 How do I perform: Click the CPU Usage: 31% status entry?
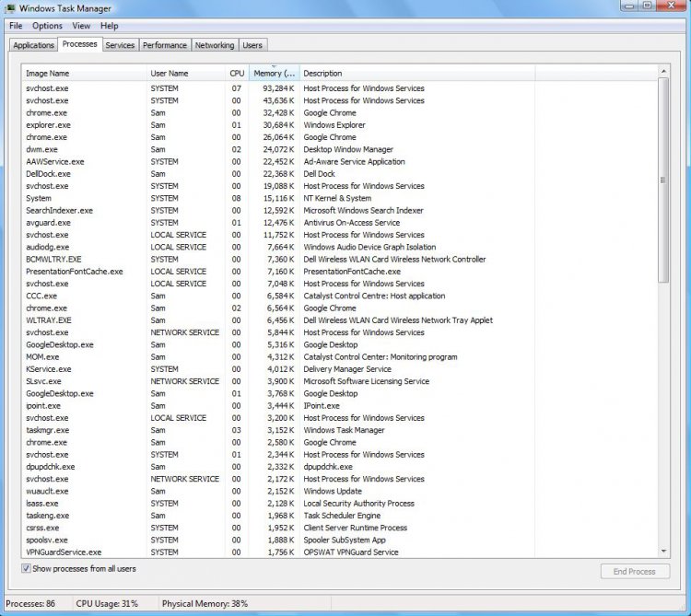[x=107, y=604]
